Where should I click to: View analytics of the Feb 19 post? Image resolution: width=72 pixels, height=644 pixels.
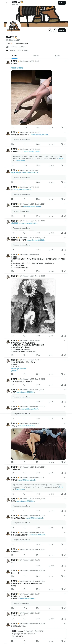pos(51,166)
